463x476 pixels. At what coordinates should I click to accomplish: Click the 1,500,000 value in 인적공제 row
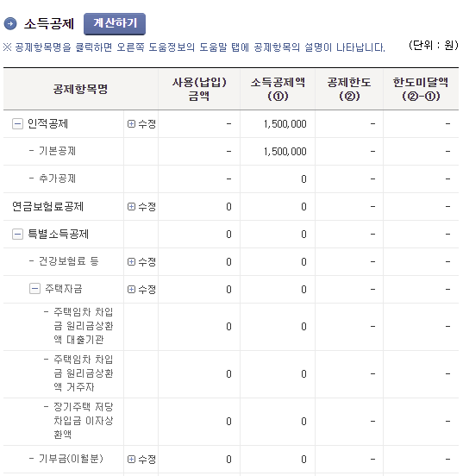pos(285,124)
